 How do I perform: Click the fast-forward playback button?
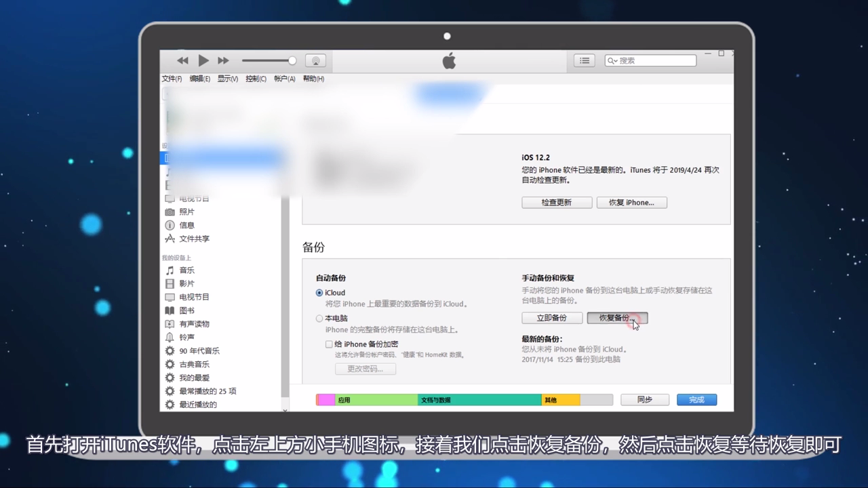[223, 61]
